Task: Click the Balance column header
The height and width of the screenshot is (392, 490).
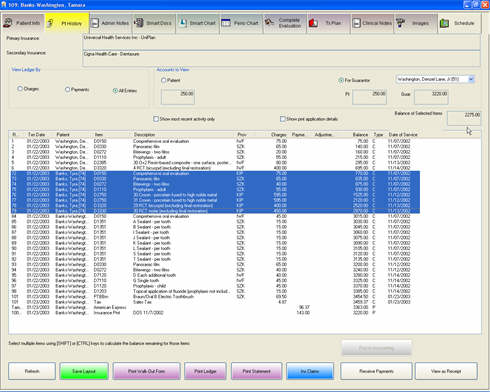Action: point(360,135)
